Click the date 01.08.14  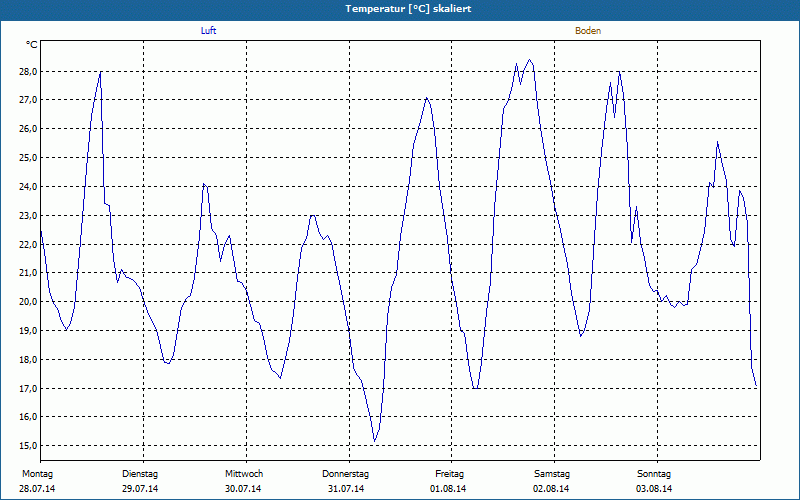[x=448, y=489]
